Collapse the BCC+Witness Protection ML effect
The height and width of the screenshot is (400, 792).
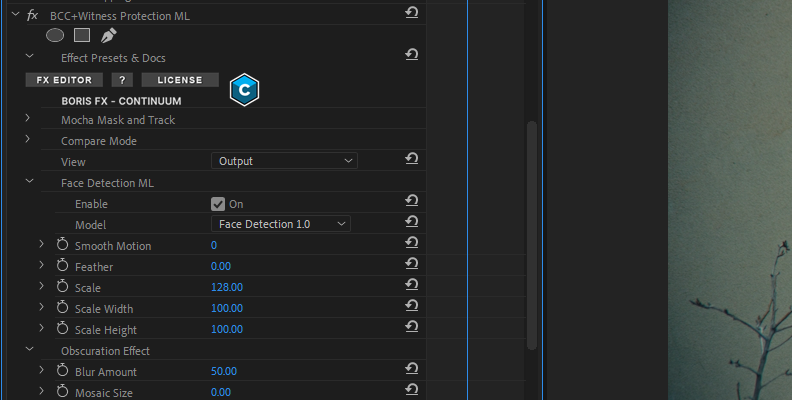[x=15, y=14]
